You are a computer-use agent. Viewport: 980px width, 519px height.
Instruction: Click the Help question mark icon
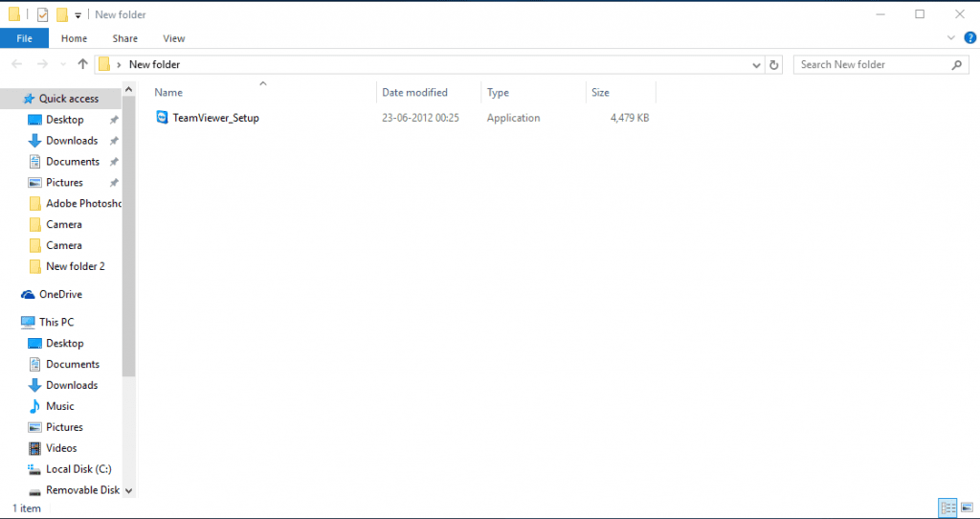point(970,38)
